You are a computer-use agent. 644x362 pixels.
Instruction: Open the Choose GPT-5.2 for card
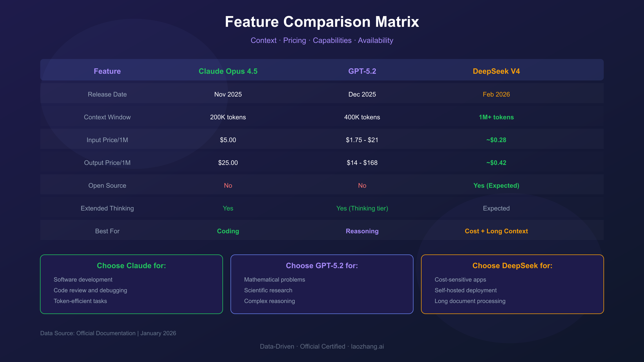322,266
